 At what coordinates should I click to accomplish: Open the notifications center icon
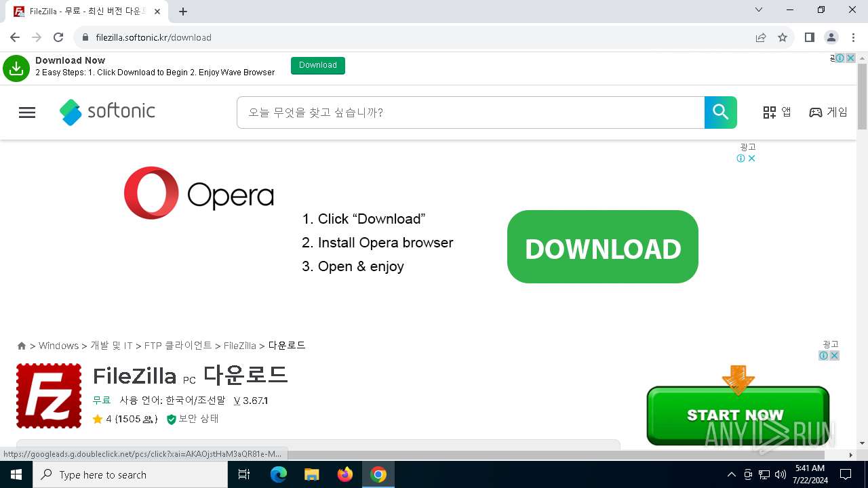(846, 474)
